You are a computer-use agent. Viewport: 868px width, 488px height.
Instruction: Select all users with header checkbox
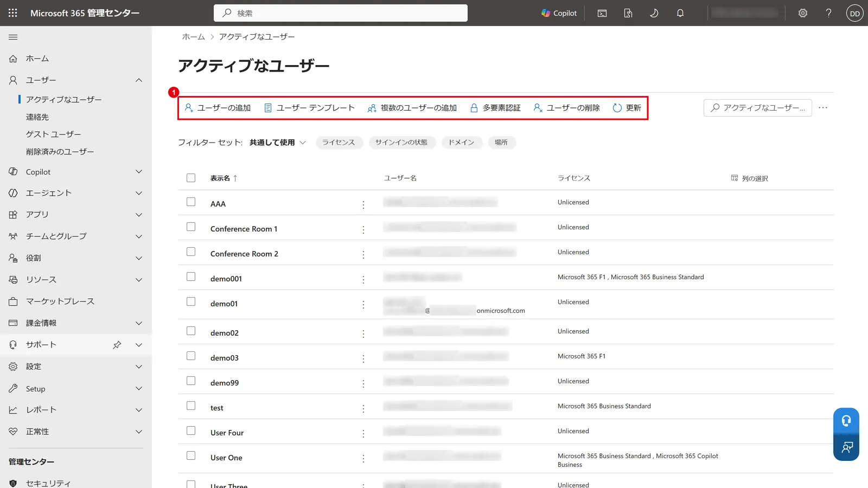pyautogui.click(x=191, y=178)
